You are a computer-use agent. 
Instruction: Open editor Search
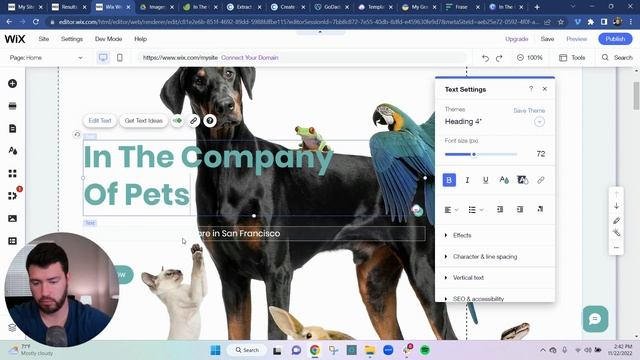point(617,58)
